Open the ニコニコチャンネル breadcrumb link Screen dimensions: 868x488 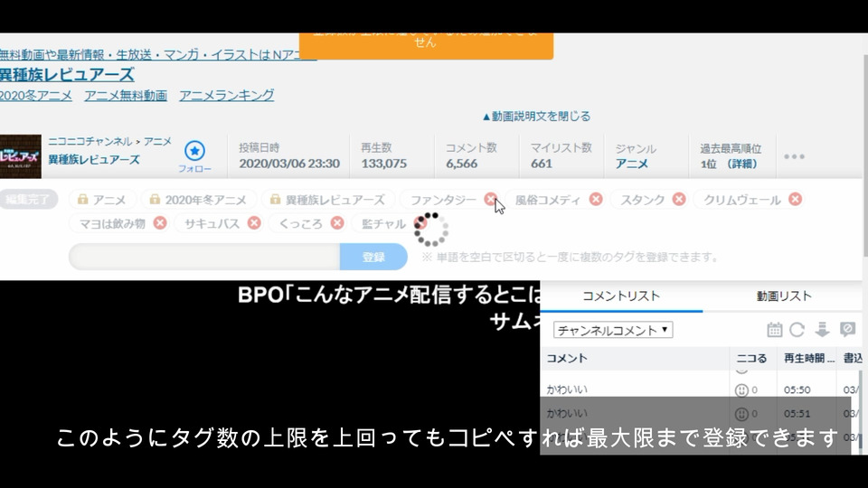point(90,142)
